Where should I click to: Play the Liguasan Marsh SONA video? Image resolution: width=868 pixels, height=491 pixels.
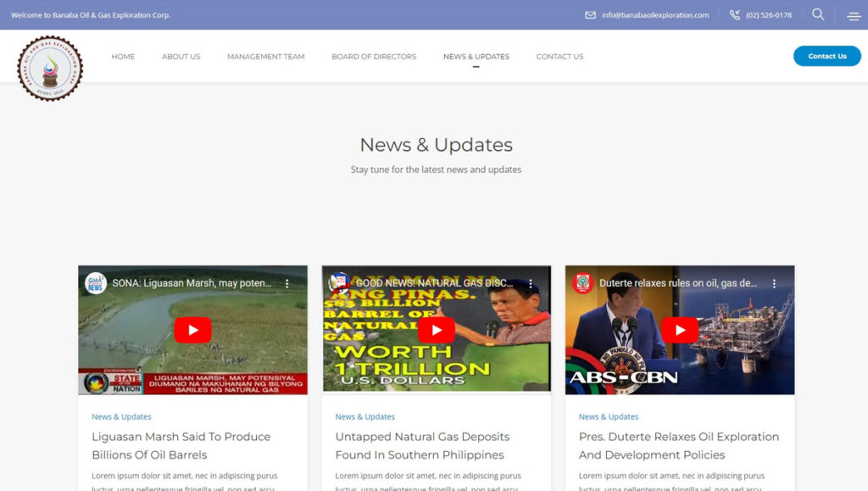click(192, 330)
